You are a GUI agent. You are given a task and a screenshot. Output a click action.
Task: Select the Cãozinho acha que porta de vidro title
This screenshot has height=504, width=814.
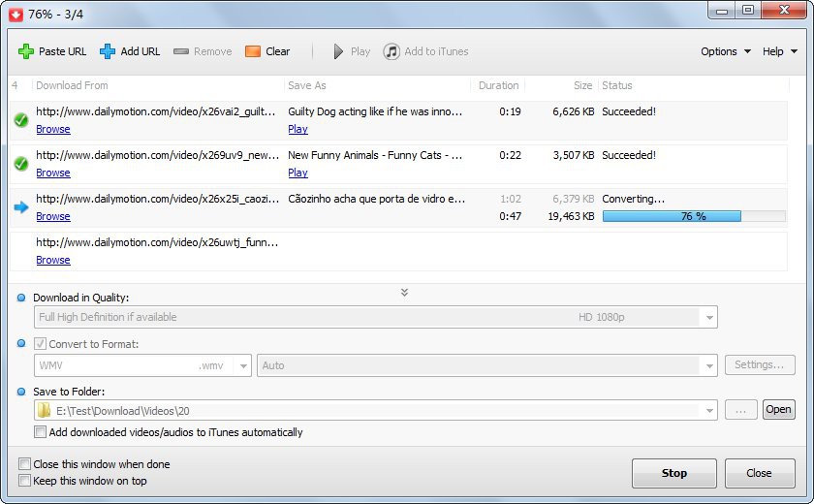pos(376,199)
